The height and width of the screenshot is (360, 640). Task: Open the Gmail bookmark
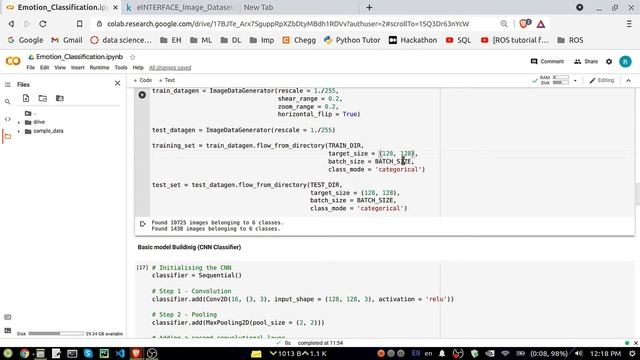tap(67, 40)
